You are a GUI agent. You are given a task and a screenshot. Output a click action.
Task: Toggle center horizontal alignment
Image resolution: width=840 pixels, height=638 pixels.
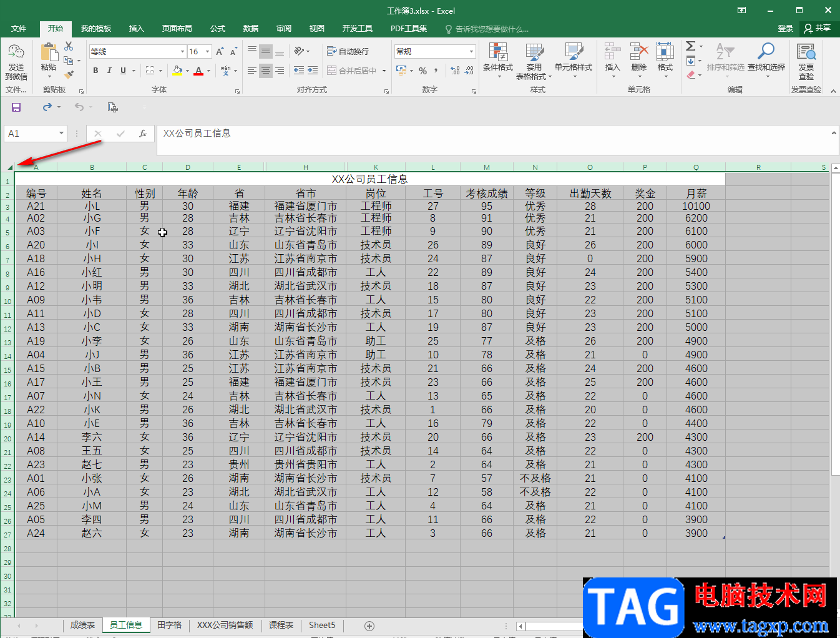[266, 71]
